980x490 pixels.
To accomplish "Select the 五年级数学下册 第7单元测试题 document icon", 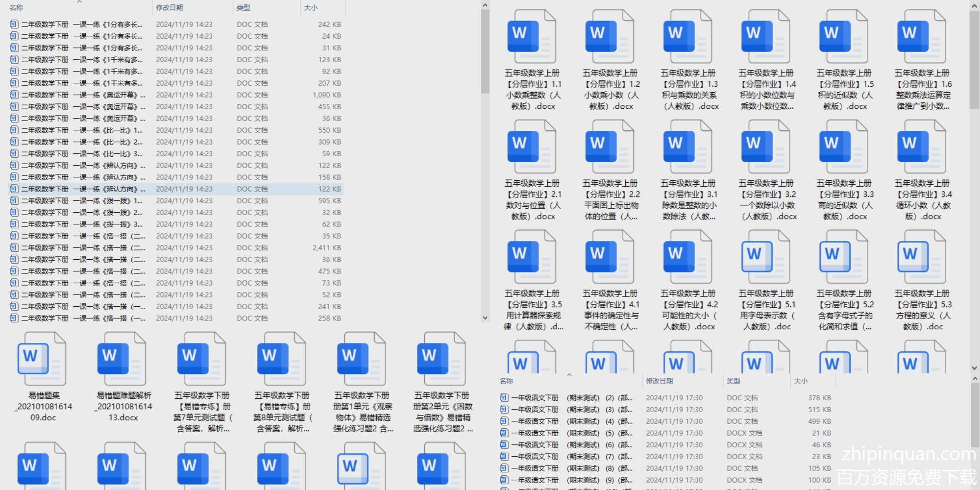I will (x=202, y=359).
